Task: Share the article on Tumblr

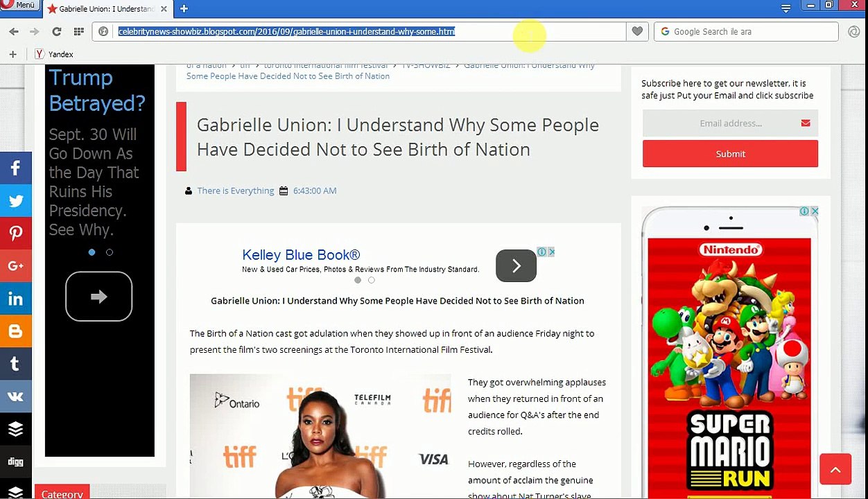Action: click(15, 364)
